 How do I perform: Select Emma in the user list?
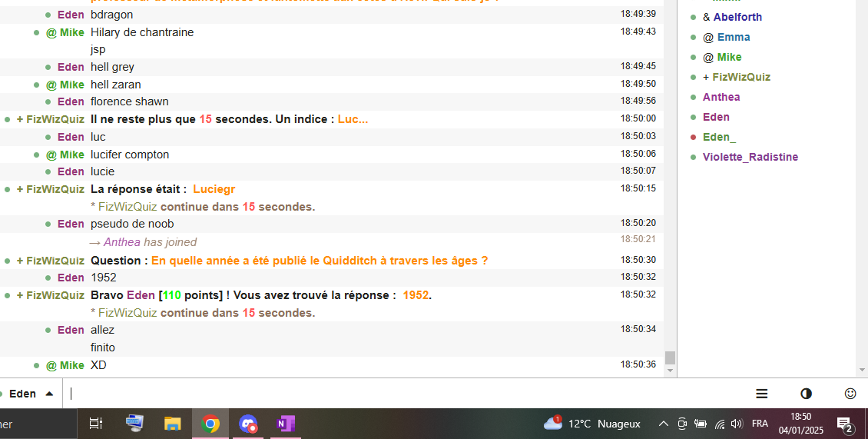pos(734,37)
